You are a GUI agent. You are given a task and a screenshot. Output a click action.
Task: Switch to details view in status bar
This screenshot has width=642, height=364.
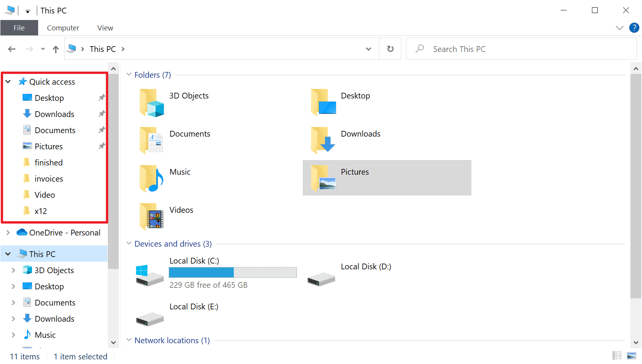pyautogui.click(x=617, y=356)
